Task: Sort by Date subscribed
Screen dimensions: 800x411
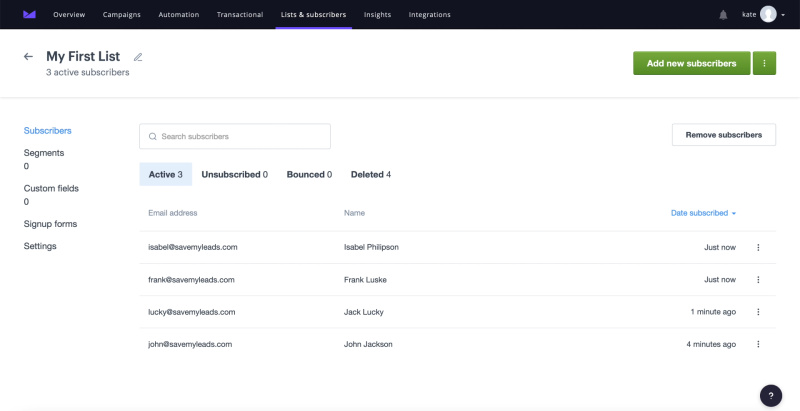Action: pyautogui.click(x=703, y=213)
